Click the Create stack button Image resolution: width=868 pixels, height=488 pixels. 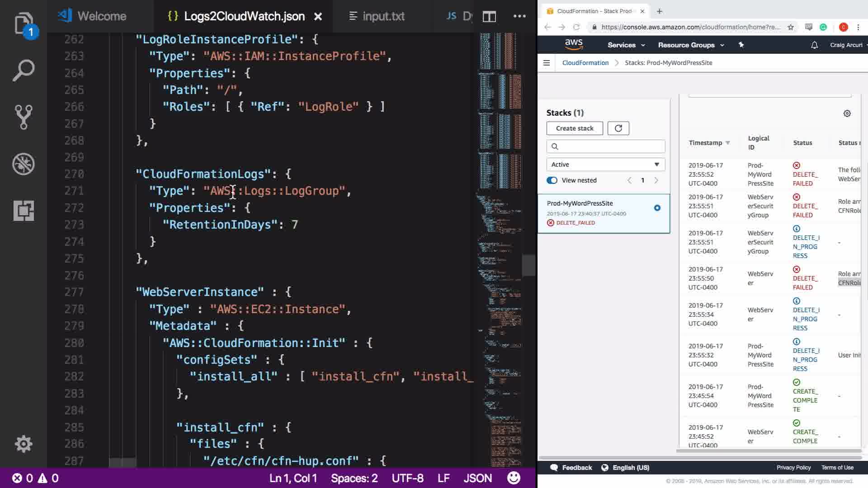[x=574, y=128]
